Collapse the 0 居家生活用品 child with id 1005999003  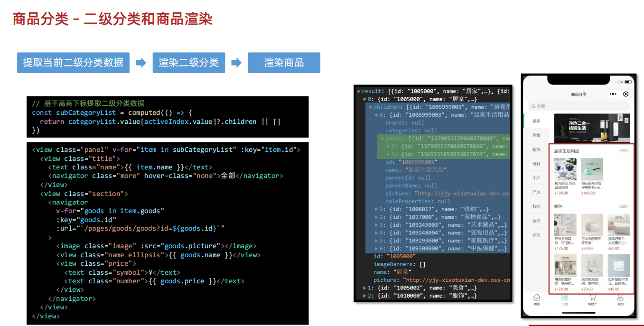coord(377,115)
